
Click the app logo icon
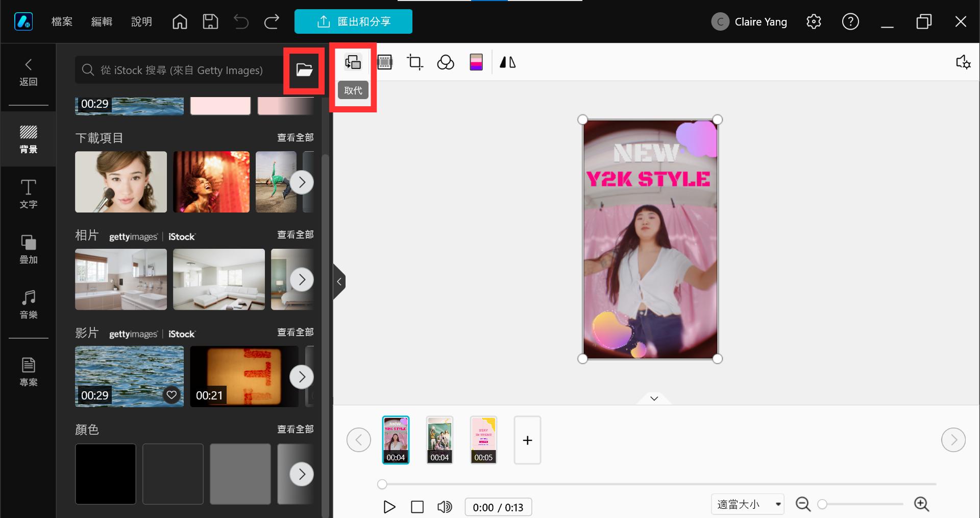click(23, 21)
